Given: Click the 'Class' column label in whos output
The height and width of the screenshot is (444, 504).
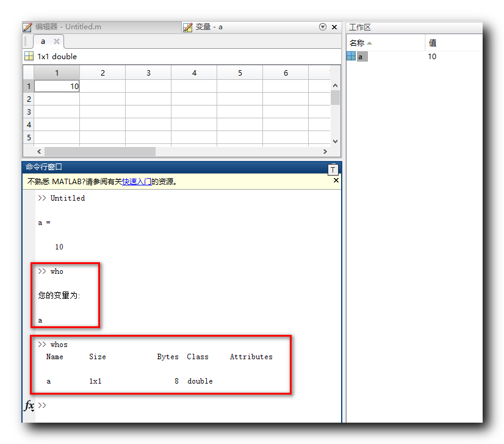Looking at the screenshot, I should click(198, 357).
